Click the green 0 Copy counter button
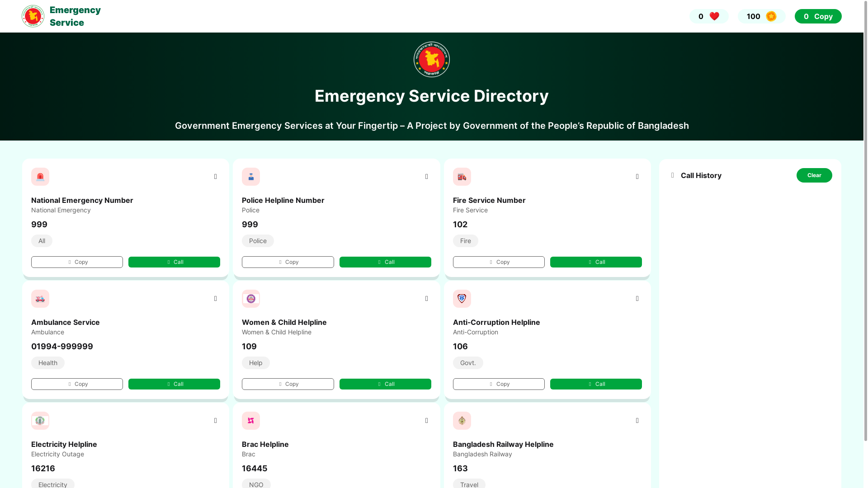 click(x=818, y=16)
